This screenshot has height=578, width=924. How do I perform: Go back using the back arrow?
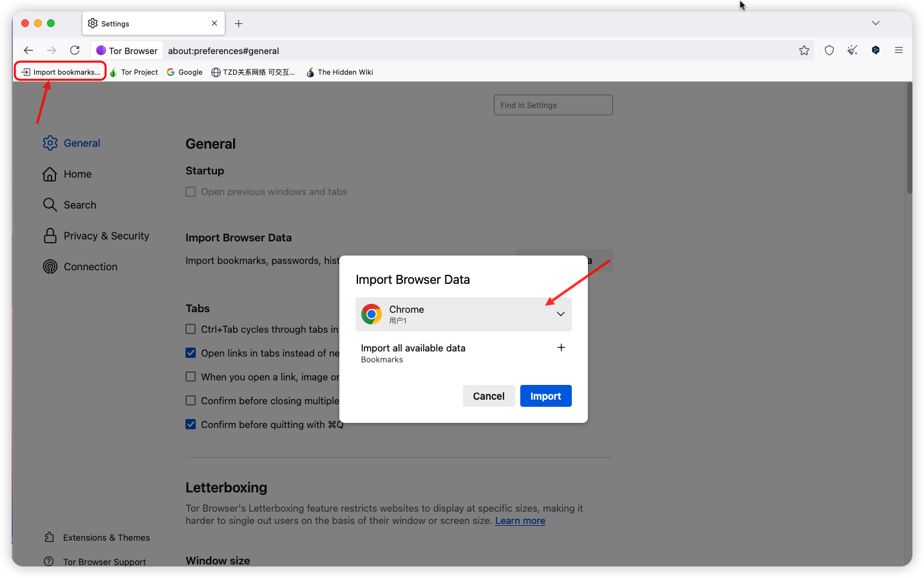click(28, 50)
